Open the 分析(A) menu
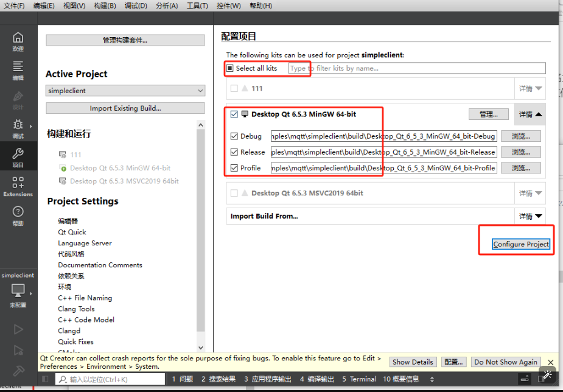Image resolution: width=563 pixels, height=392 pixels. (x=167, y=5)
